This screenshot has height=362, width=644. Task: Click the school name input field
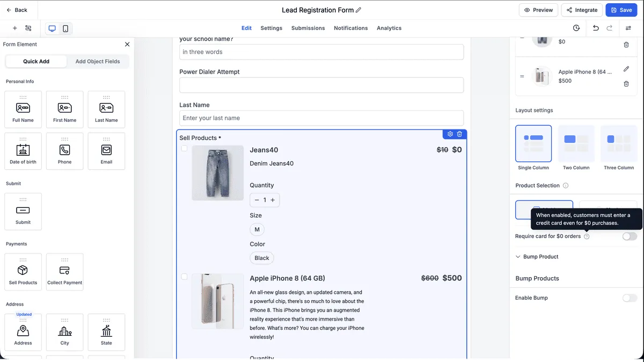[321, 52]
